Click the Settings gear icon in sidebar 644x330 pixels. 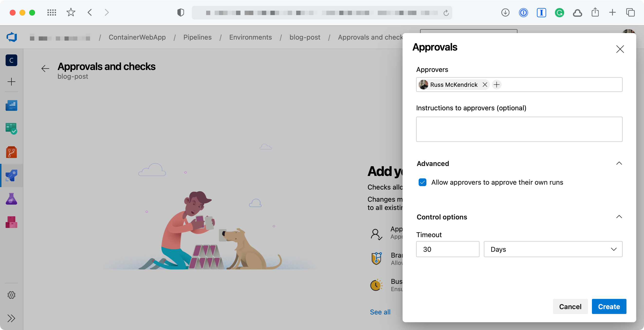[12, 295]
